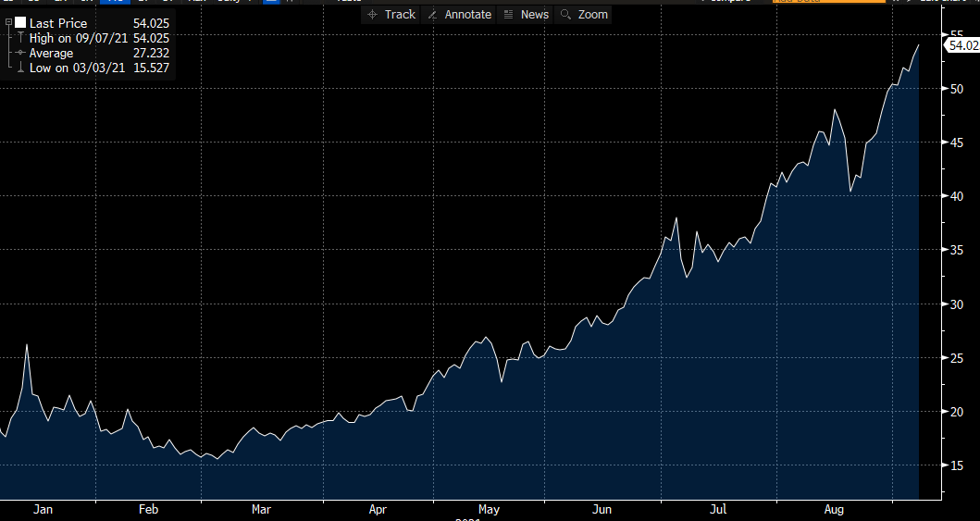
Task: Click the August dip near 40
Action: (x=850, y=191)
